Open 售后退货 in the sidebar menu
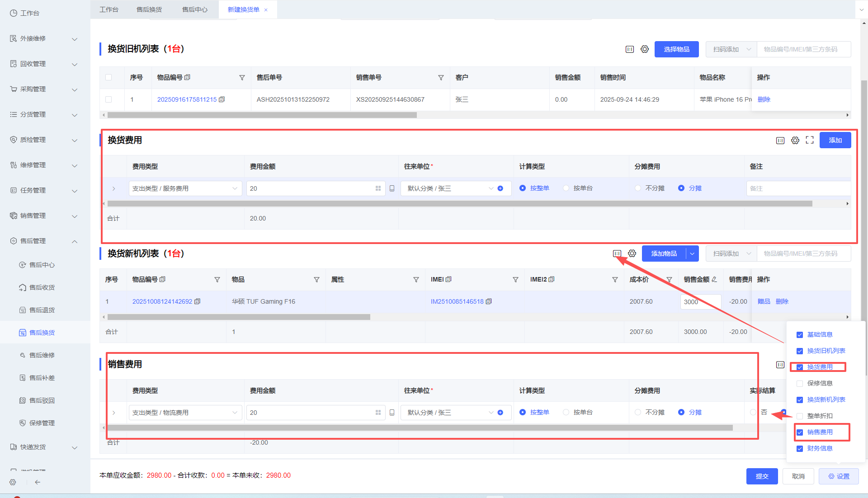 (x=42, y=310)
